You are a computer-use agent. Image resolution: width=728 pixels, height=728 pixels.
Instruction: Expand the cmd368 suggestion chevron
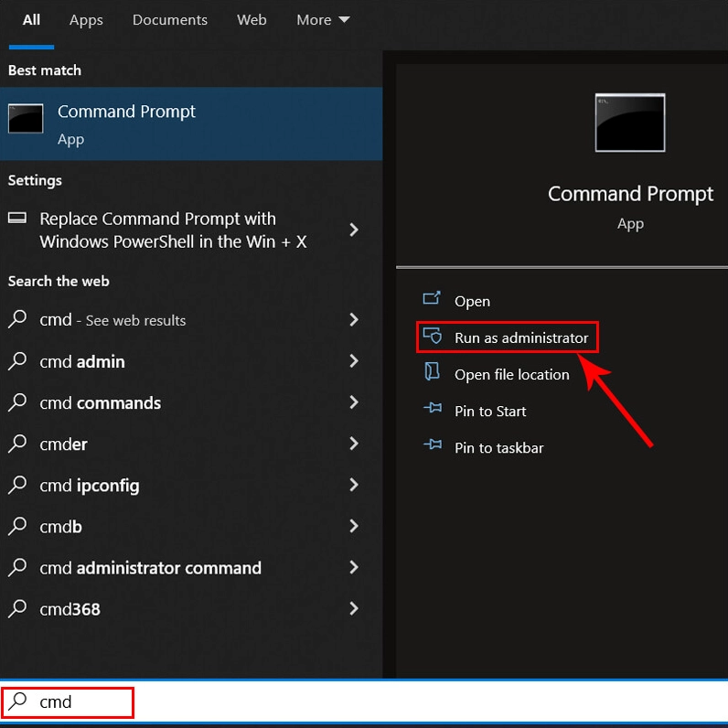click(354, 609)
